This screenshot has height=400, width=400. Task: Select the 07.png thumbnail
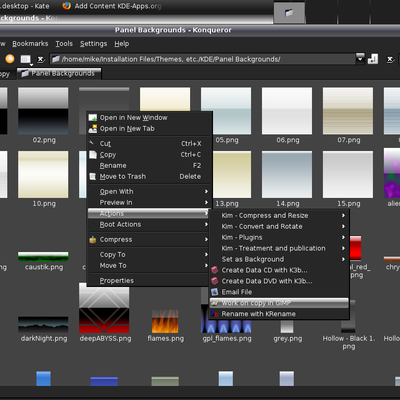click(x=348, y=111)
